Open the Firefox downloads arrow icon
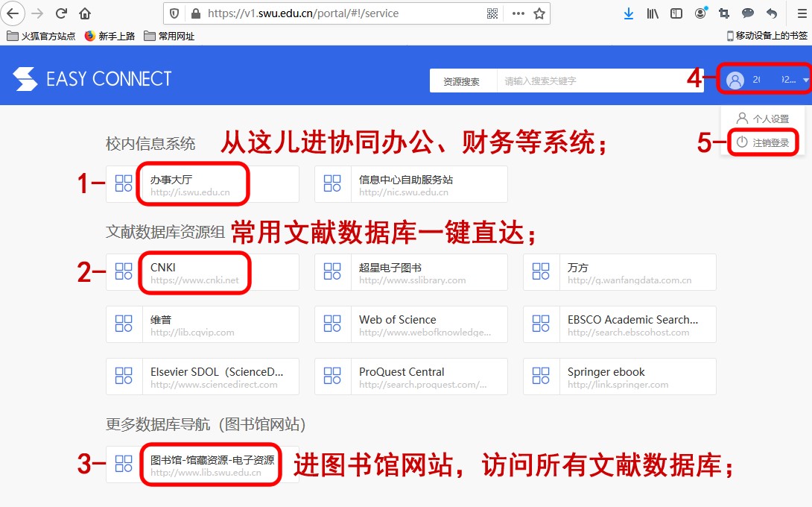812x507 pixels. point(629,13)
